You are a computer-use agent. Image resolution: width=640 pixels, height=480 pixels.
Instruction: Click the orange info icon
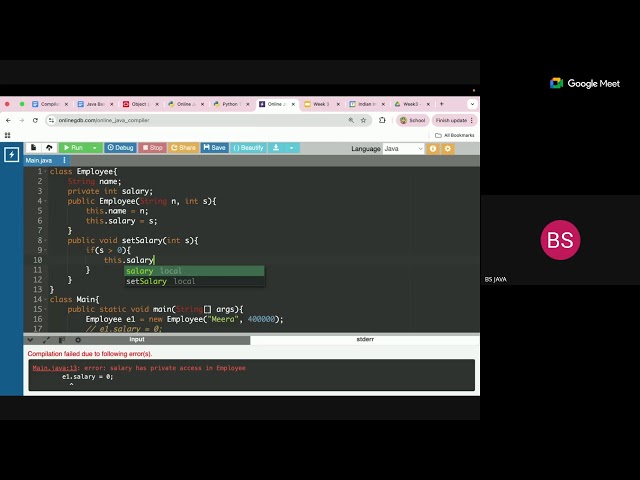click(433, 149)
